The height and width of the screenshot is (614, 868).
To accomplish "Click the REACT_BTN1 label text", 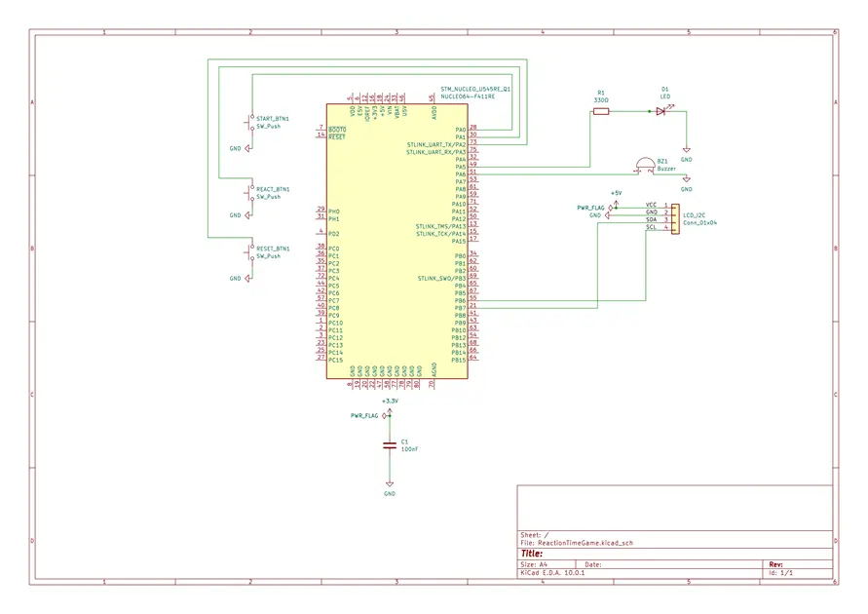I will (x=273, y=189).
